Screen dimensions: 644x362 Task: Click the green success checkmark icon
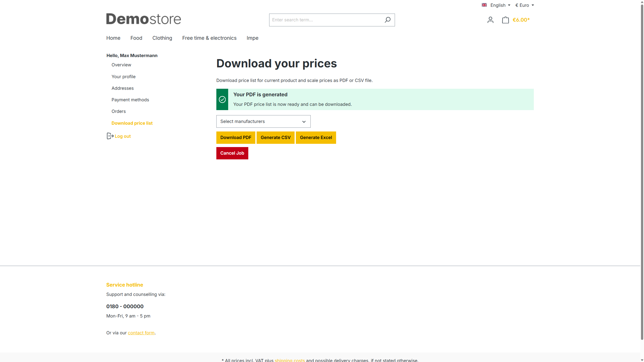[222, 100]
